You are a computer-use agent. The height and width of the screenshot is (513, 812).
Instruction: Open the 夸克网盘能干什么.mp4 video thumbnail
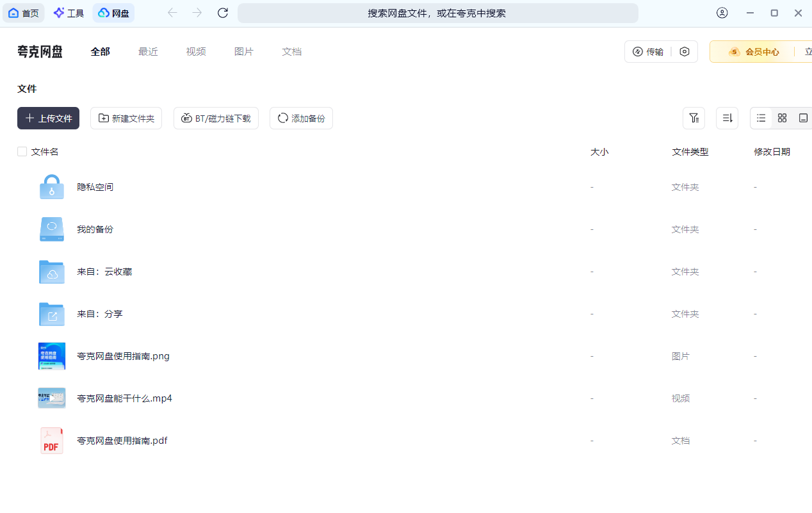(51, 398)
